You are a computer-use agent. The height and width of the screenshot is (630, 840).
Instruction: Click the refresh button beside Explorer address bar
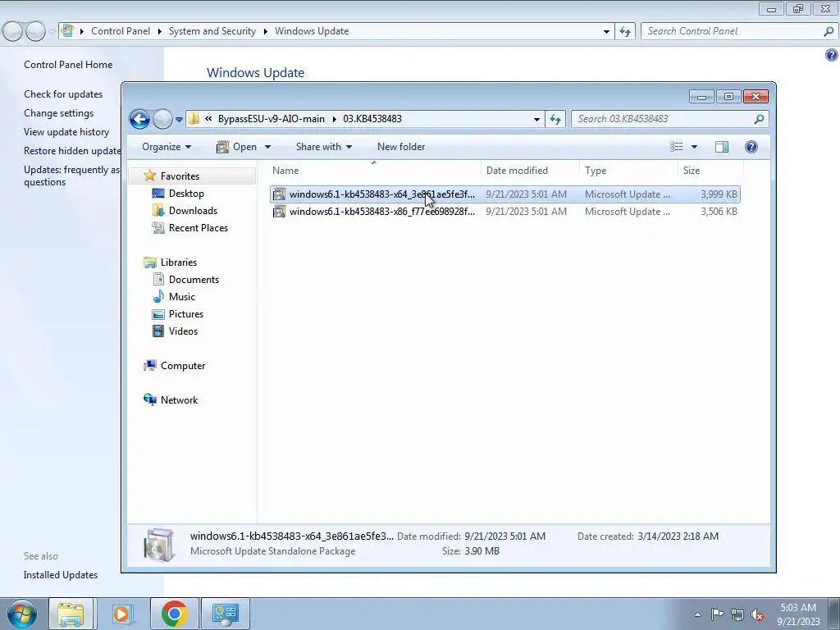555,119
